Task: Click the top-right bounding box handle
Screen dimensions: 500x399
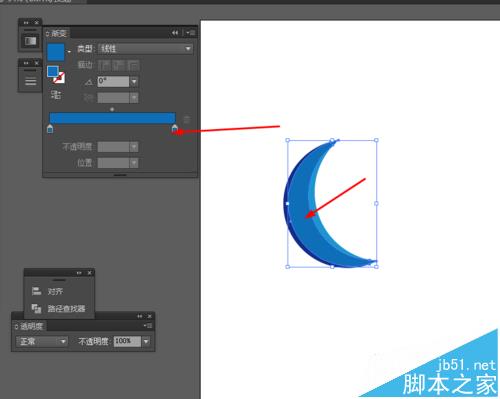Action: tap(376, 140)
